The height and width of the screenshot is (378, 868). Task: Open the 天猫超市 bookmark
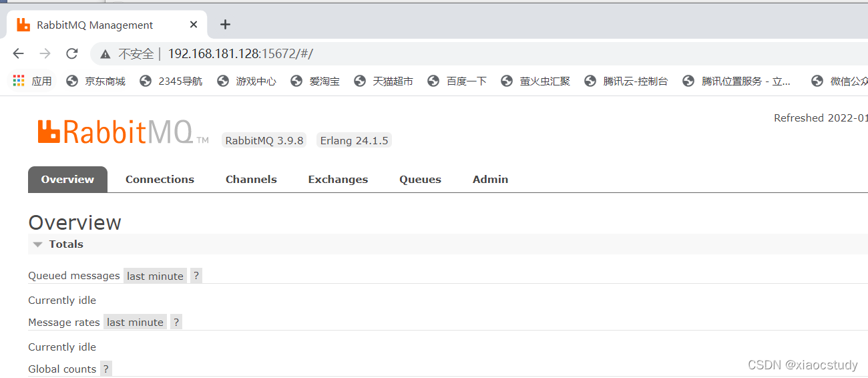(383, 81)
